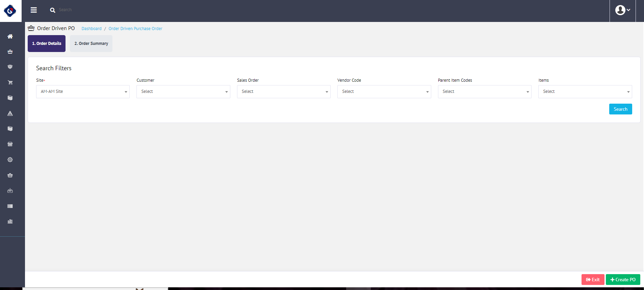
Task: Expand the Sales Order dropdown
Action: click(x=284, y=91)
